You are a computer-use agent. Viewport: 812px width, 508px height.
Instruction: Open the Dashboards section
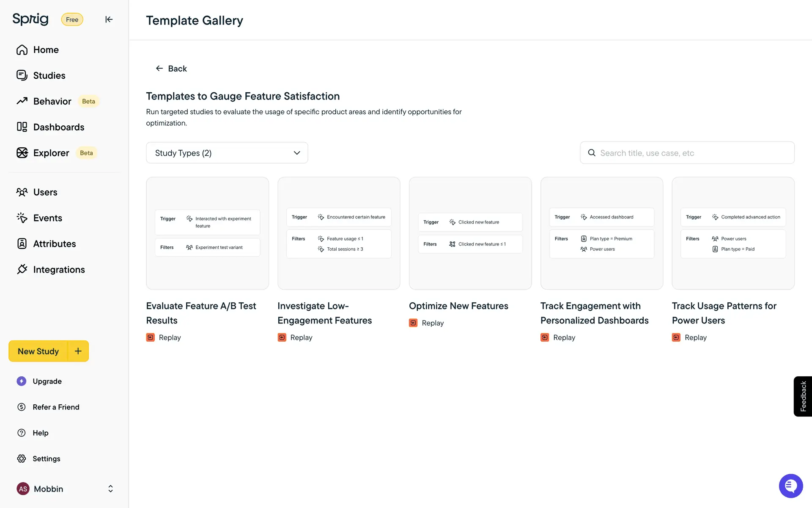coord(58,127)
